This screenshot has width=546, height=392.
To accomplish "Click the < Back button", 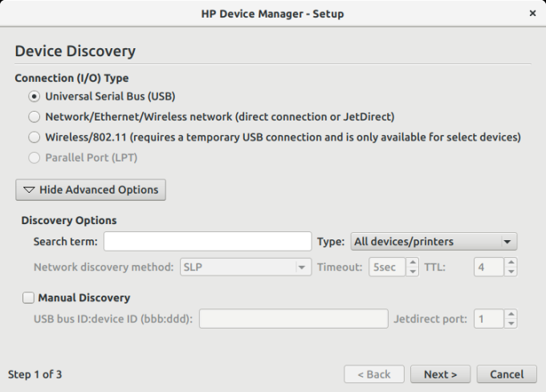I will coord(374,374).
